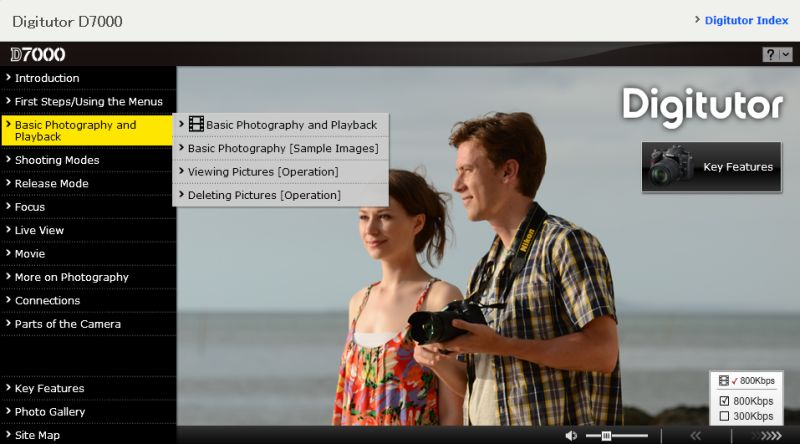Open Parts of the Camera
Screen dimensions: 800x444
(68, 325)
